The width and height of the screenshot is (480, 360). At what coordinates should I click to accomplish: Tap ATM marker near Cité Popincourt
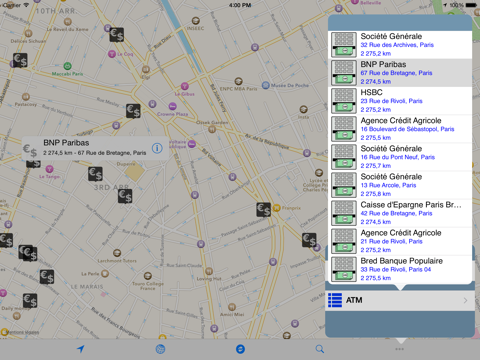coord(309,240)
